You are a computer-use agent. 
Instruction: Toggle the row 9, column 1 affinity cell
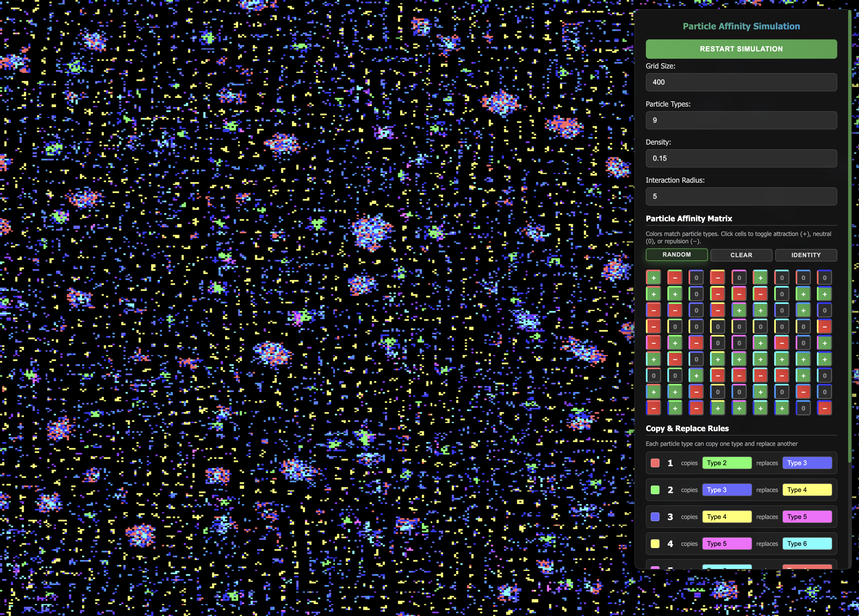pyautogui.click(x=653, y=408)
